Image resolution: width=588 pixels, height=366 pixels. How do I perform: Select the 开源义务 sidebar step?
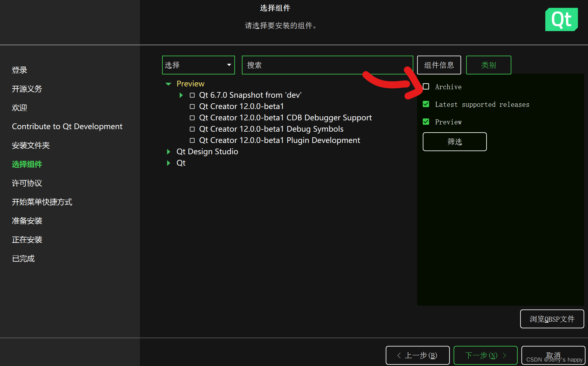point(27,89)
